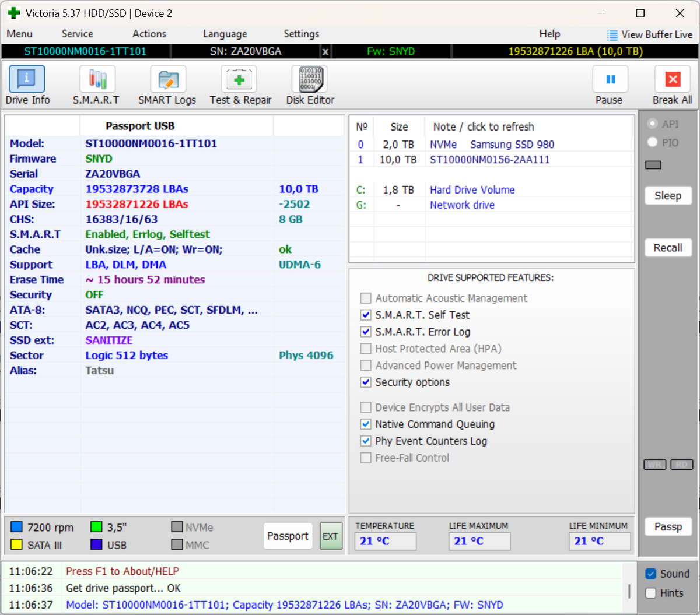Click the WR indicator
Image resolution: width=700 pixels, height=615 pixels.
654,465
